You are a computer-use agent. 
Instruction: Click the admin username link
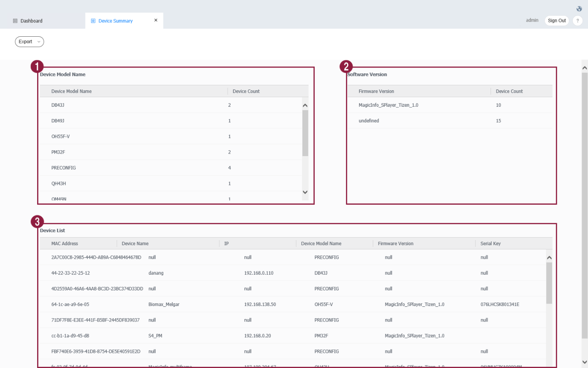532,20
